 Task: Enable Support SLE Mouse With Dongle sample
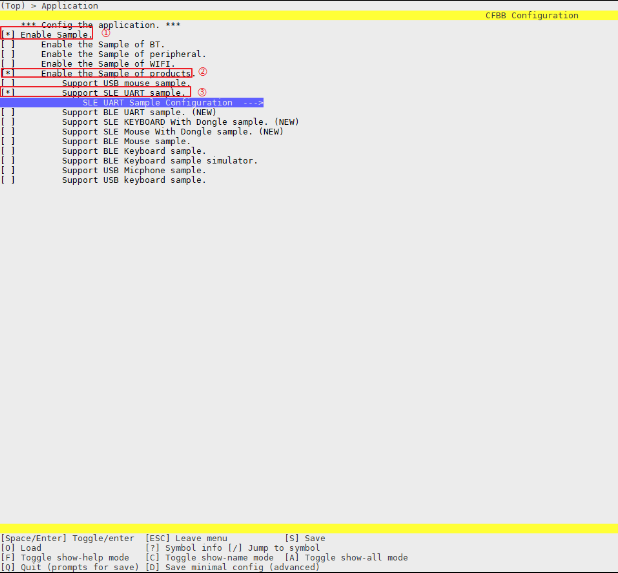pyautogui.click(x=8, y=132)
